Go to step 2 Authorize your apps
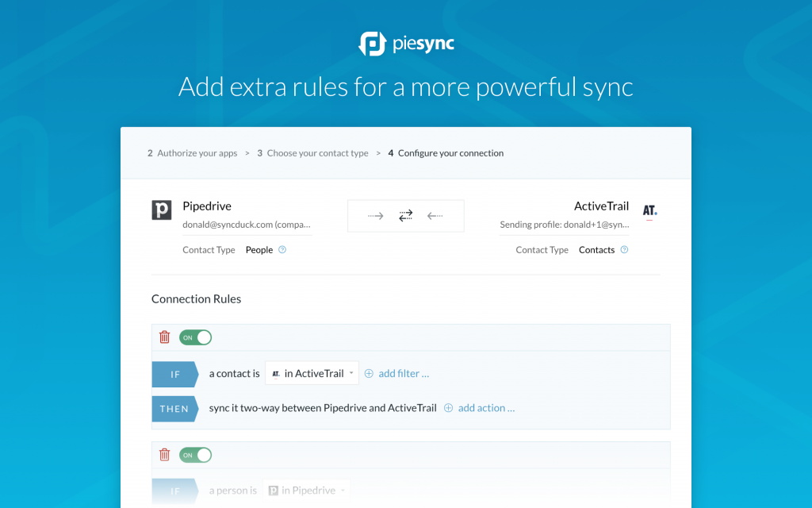812x508 pixels. tap(192, 153)
